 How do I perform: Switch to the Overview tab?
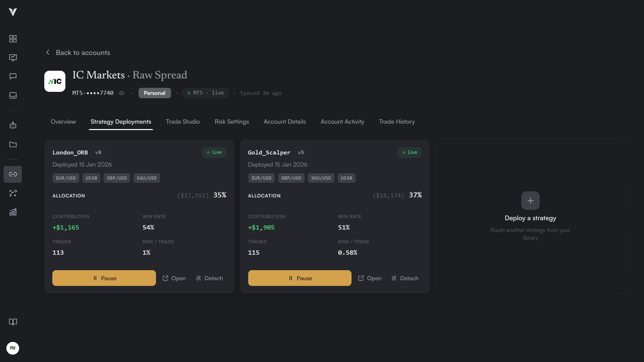(x=63, y=122)
